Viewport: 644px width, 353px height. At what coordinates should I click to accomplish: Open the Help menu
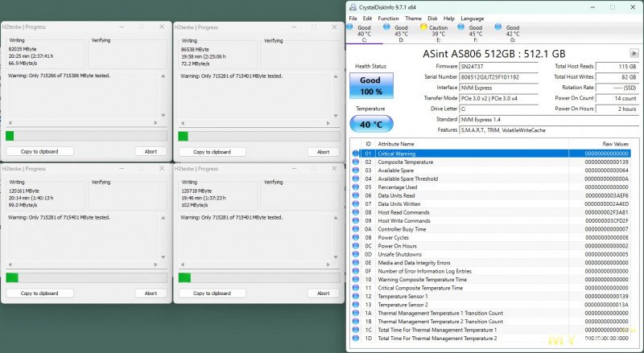coord(449,18)
